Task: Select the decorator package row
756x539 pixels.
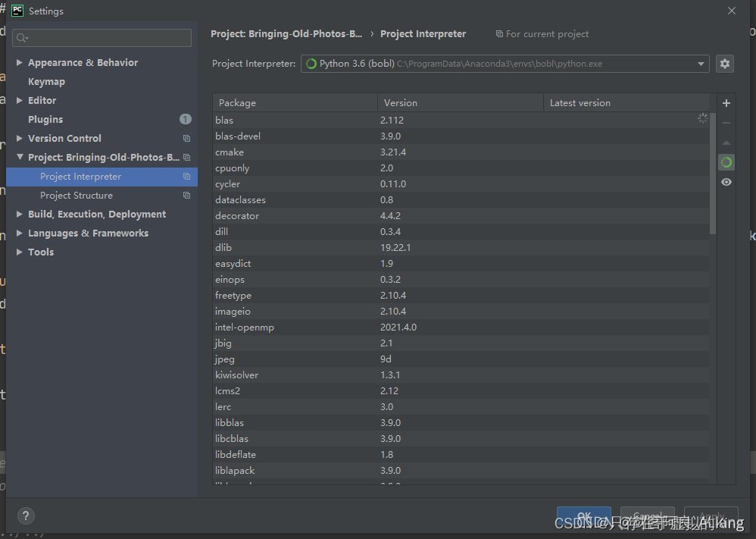Action: [461, 216]
